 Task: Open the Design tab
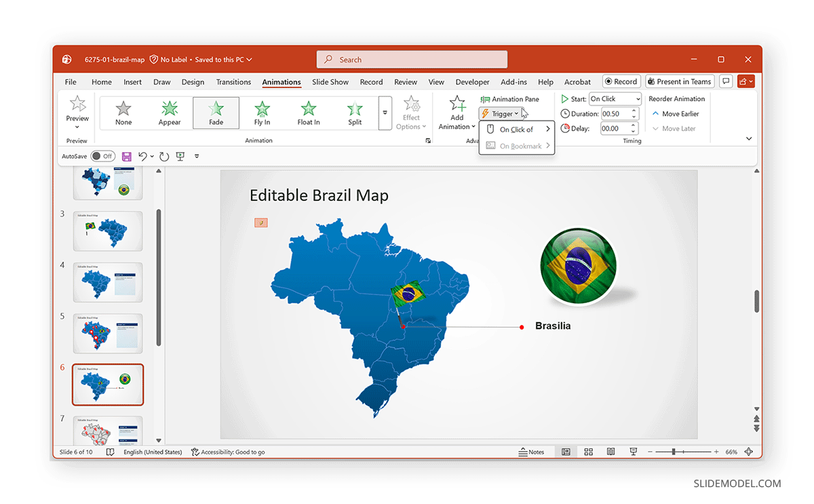pos(193,82)
